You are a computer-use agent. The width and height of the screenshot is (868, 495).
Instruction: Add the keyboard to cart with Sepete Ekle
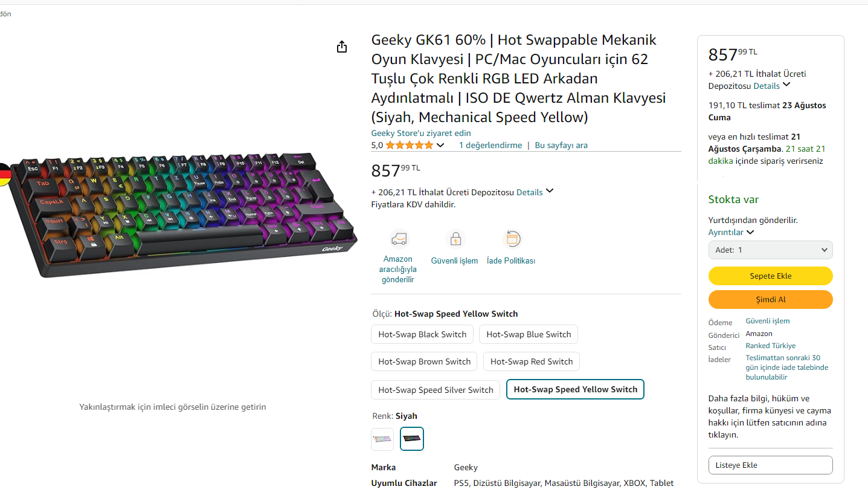point(770,276)
